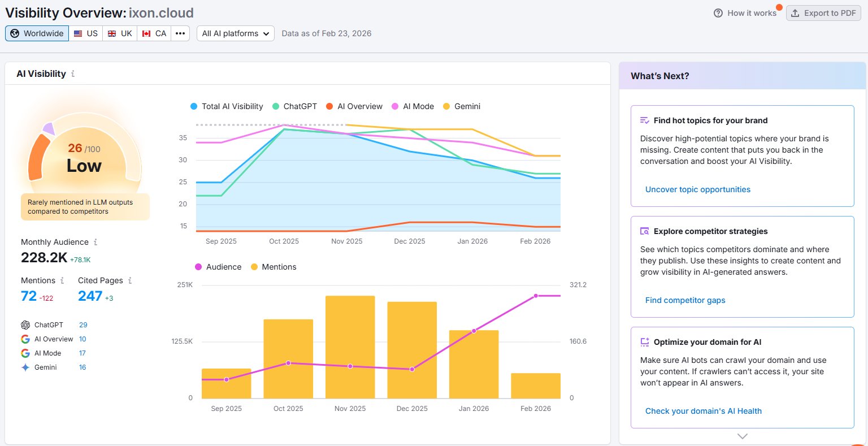
Task: Click AI Mode mentions count 17
Action: tap(83, 353)
